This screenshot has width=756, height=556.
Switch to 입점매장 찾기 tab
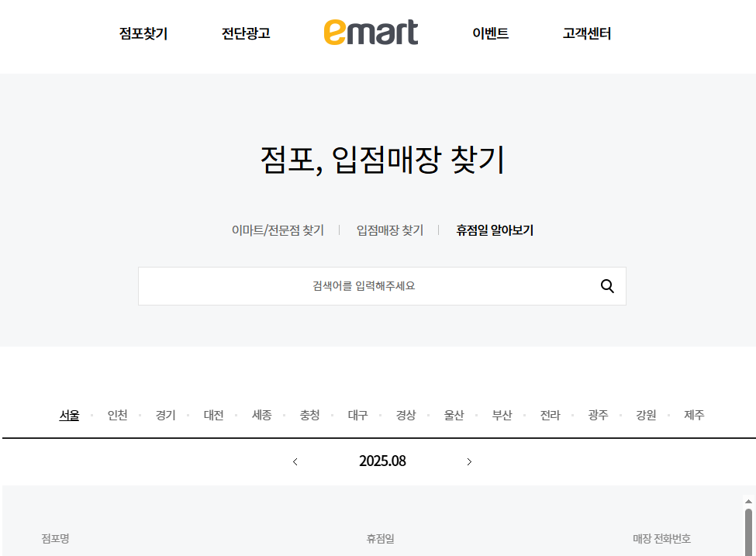pos(389,230)
